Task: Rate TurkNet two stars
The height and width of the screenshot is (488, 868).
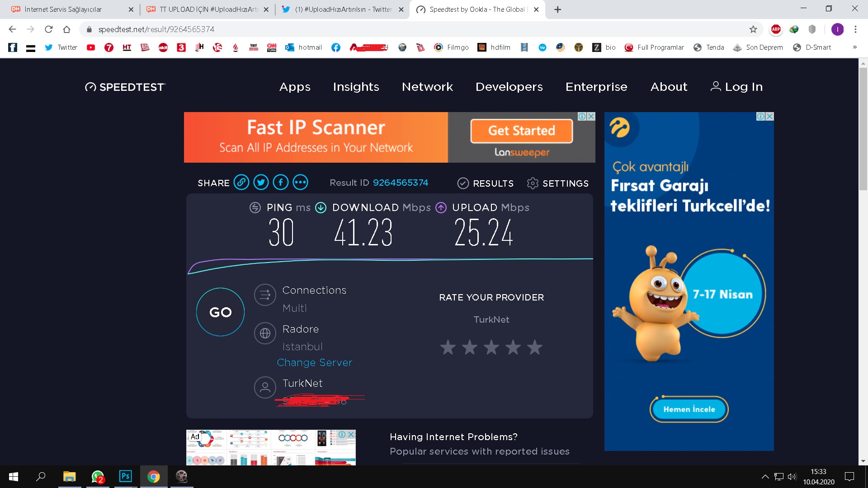Action: click(470, 347)
